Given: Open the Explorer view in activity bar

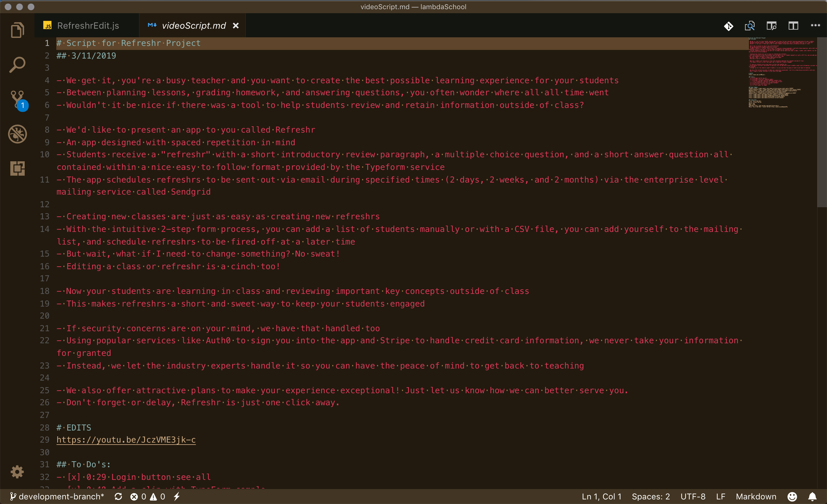Looking at the screenshot, I should [x=18, y=30].
